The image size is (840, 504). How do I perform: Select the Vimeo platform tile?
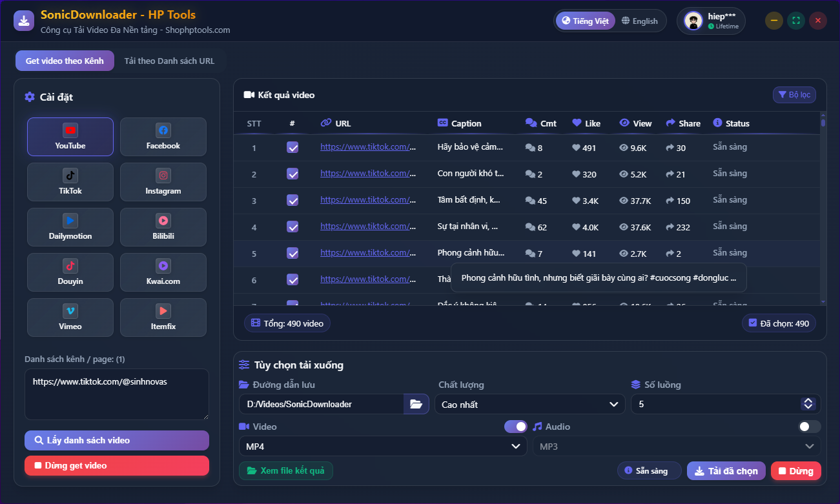70,318
